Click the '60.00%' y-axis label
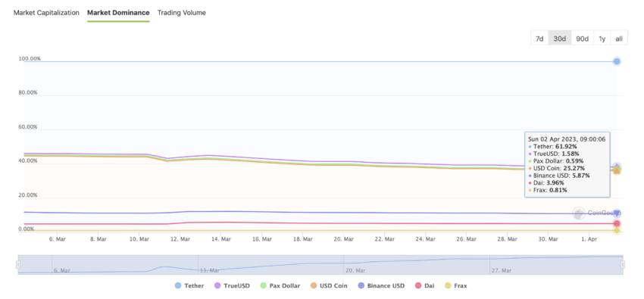 (x=27, y=126)
